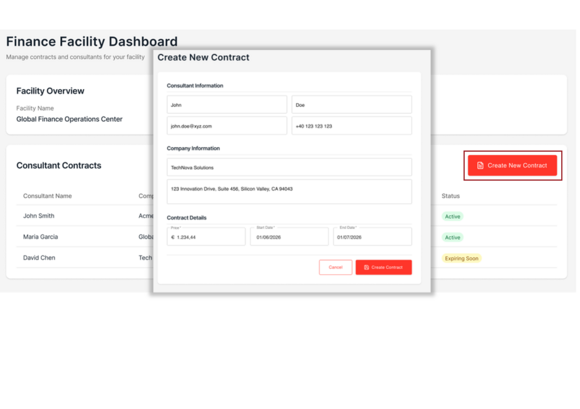Viewport: 580px width, 409px height.
Task: Select the David Chen contract row
Action: pyautogui.click(x=286, y=258)
